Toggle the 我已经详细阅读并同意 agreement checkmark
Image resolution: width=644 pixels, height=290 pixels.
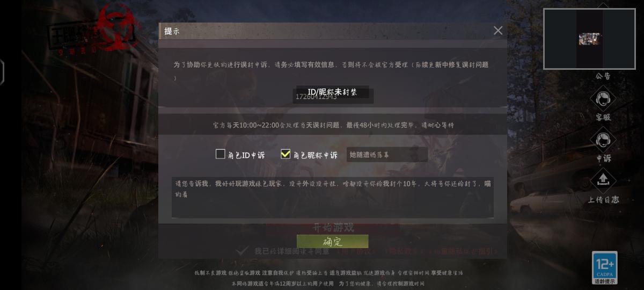[243, 251]
